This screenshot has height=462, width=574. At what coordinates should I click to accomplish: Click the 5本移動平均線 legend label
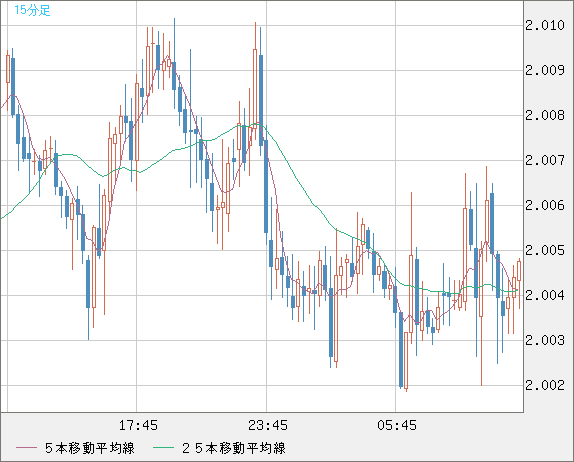pos(90,448)
